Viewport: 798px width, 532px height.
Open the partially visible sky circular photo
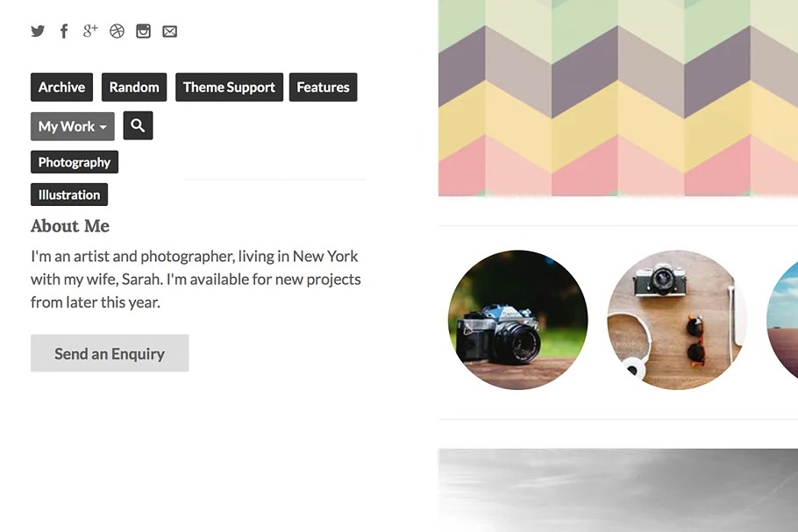785,320
